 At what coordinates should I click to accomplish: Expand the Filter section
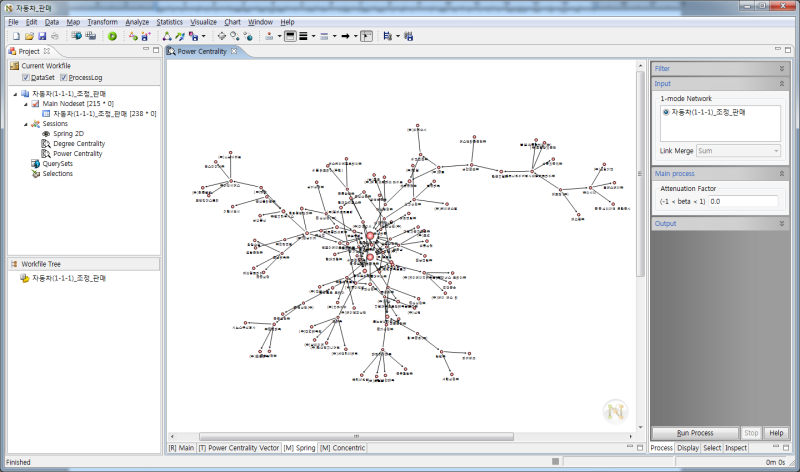[x=782, y=68]
